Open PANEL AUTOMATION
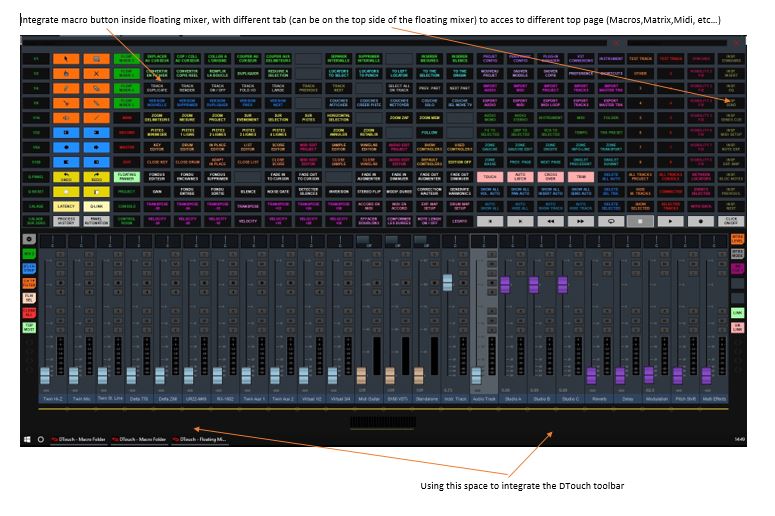775x516 pixels. click(x=96, y=221)
